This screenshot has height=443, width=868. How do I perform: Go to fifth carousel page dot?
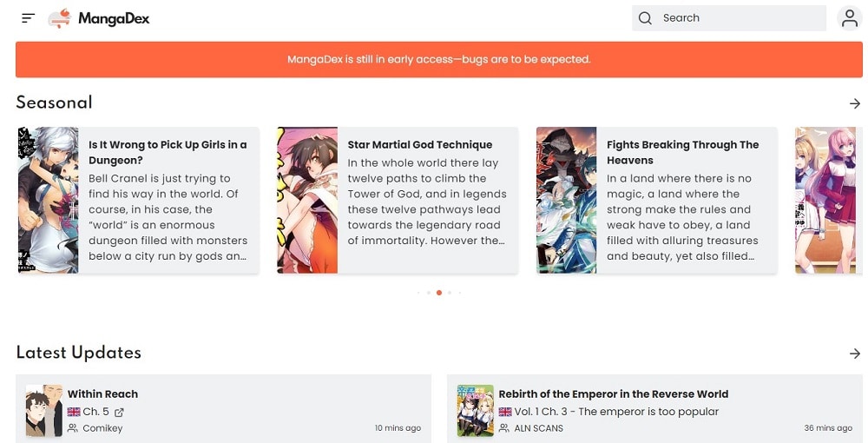click(x=459, y=293)
